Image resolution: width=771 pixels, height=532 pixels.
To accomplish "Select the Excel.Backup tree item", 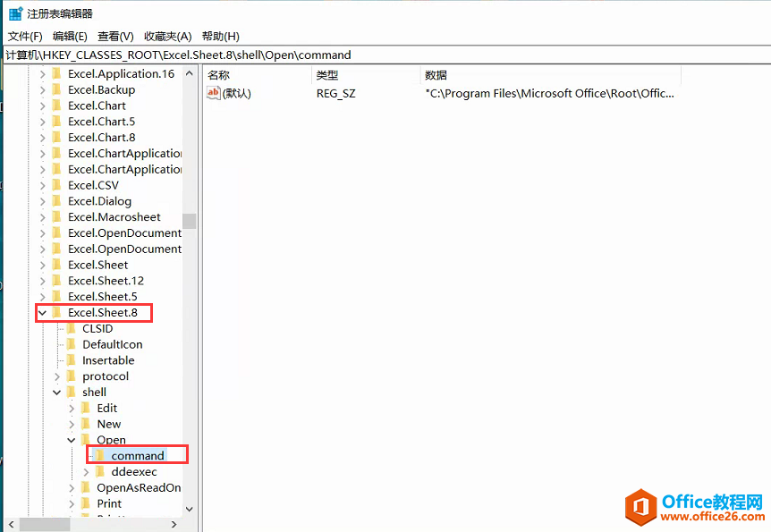I will coord(101,90).
